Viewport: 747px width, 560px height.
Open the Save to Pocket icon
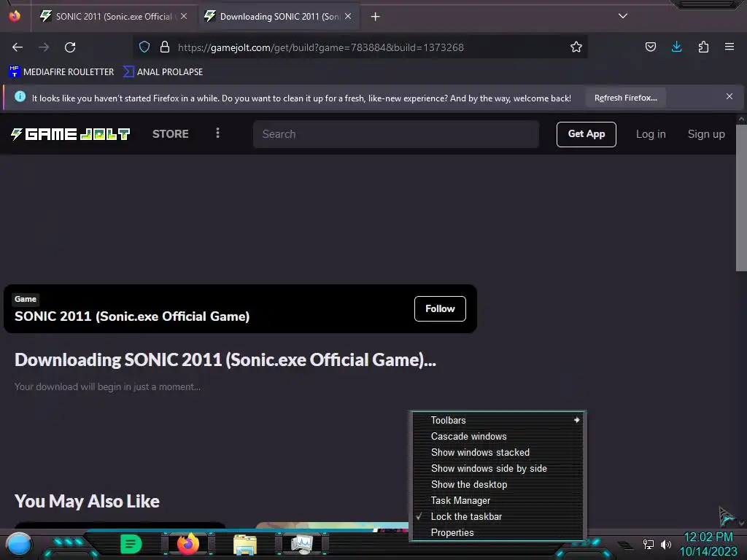pos(650,47)
